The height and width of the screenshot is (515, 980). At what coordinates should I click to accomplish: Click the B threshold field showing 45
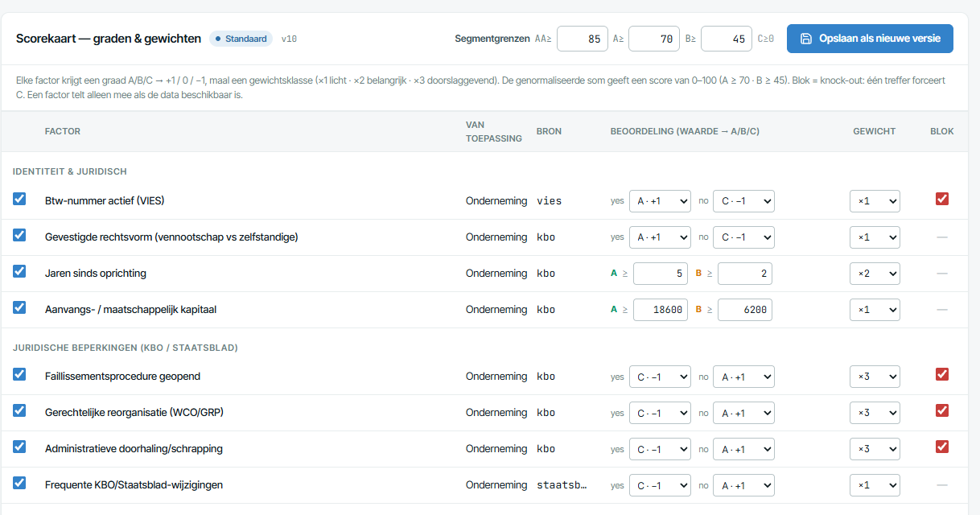(x=727, y=39)
